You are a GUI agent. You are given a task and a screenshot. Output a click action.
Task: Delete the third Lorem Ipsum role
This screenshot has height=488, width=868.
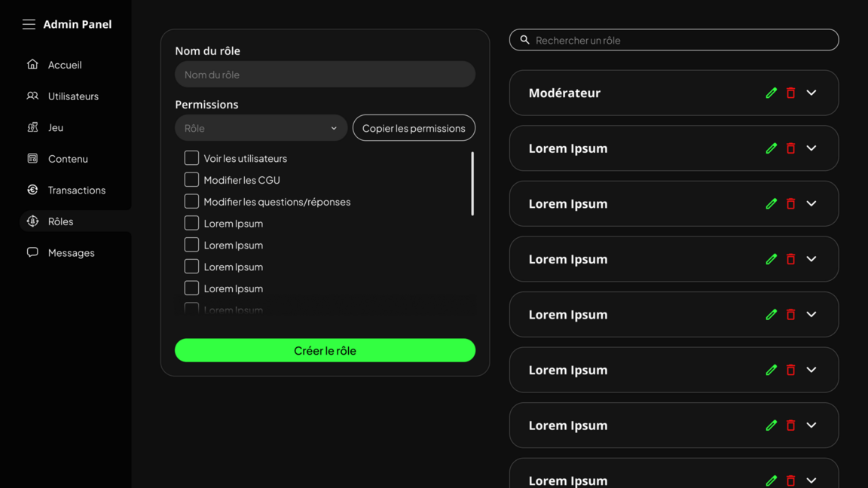pyautogui.click(x=790, y=259)
